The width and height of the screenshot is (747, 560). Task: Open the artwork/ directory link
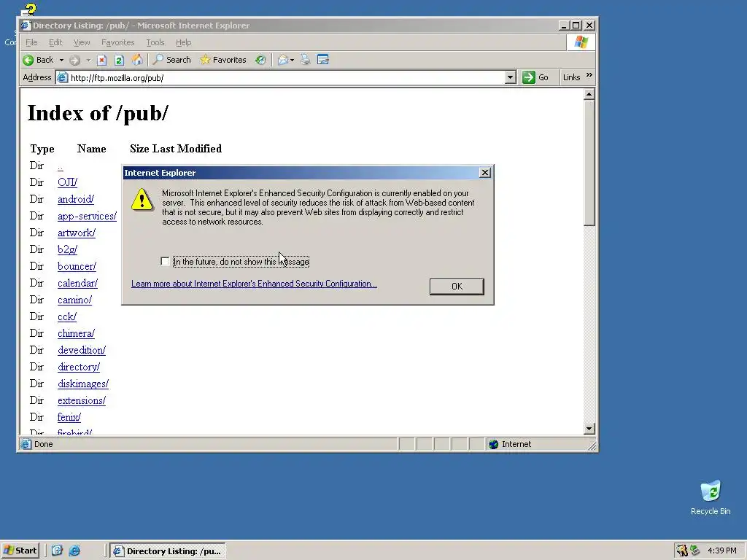pyautogui.click(x=76, y=233)
